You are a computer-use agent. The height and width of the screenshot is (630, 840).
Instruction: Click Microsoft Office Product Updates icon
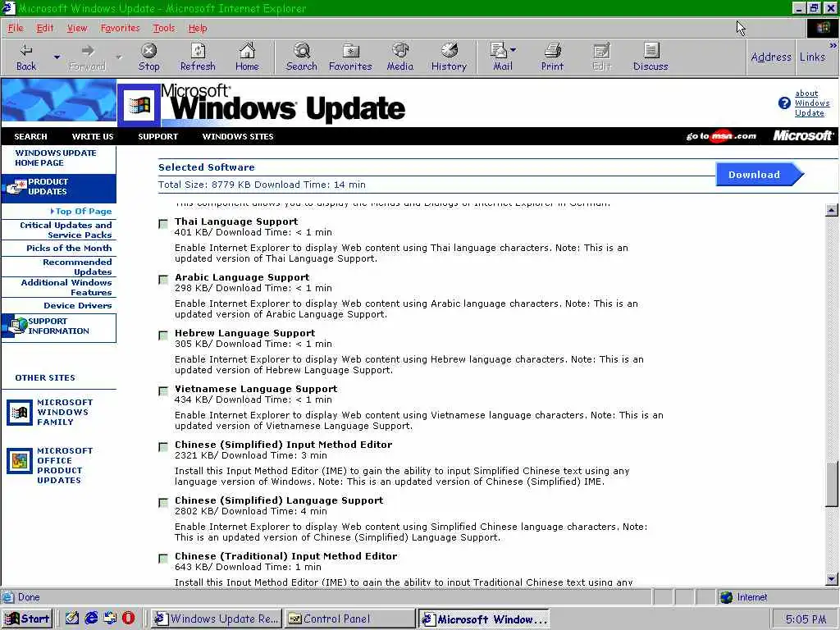click(x=20, y=461)
